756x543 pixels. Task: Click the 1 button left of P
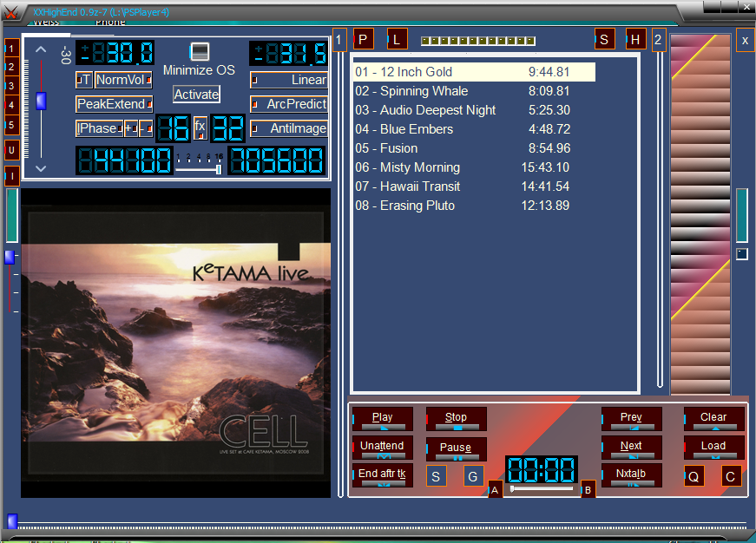coord(339,40)
